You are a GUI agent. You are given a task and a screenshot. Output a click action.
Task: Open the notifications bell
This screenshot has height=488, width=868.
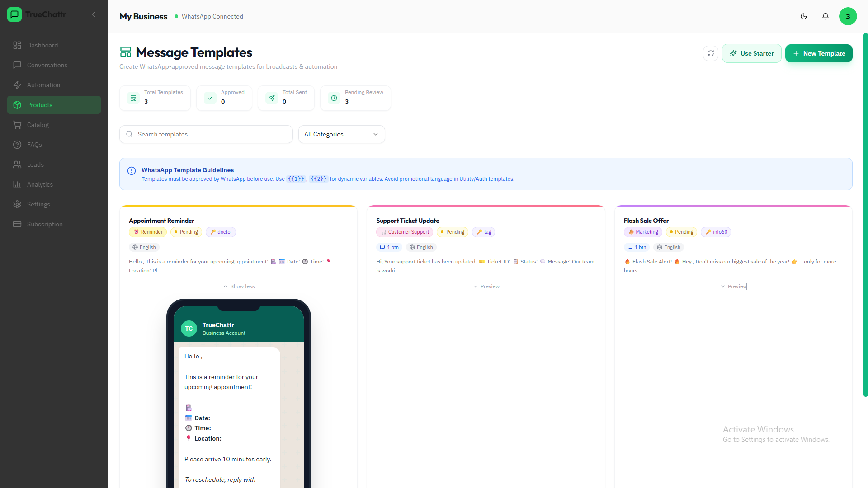(825, 16)
